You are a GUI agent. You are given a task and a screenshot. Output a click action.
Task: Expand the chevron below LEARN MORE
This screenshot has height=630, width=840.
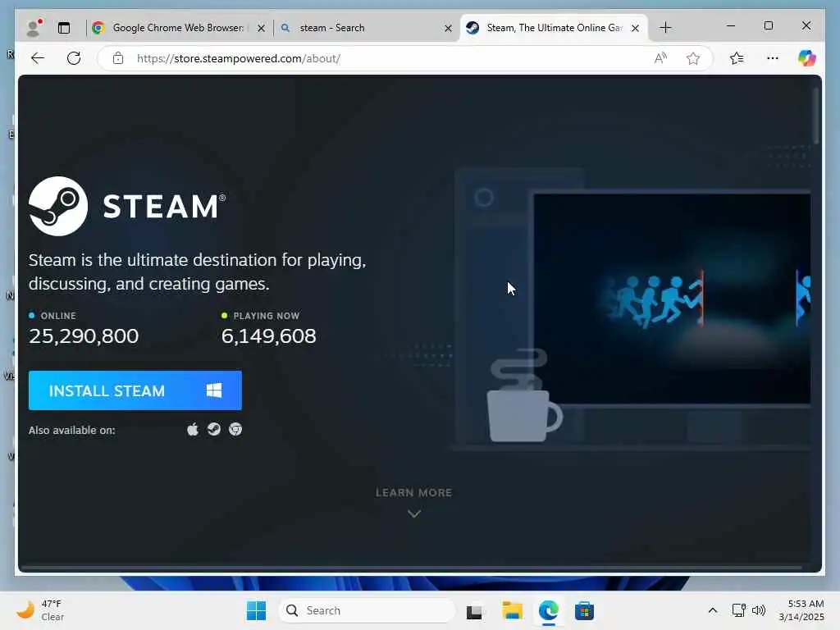click(x=414, y=514)
